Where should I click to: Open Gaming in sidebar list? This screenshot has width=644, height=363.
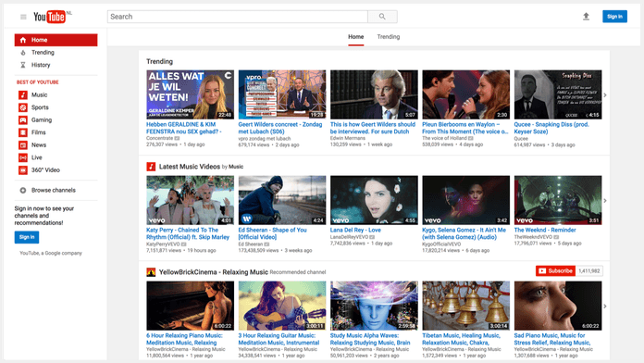(x=42, y=120)
